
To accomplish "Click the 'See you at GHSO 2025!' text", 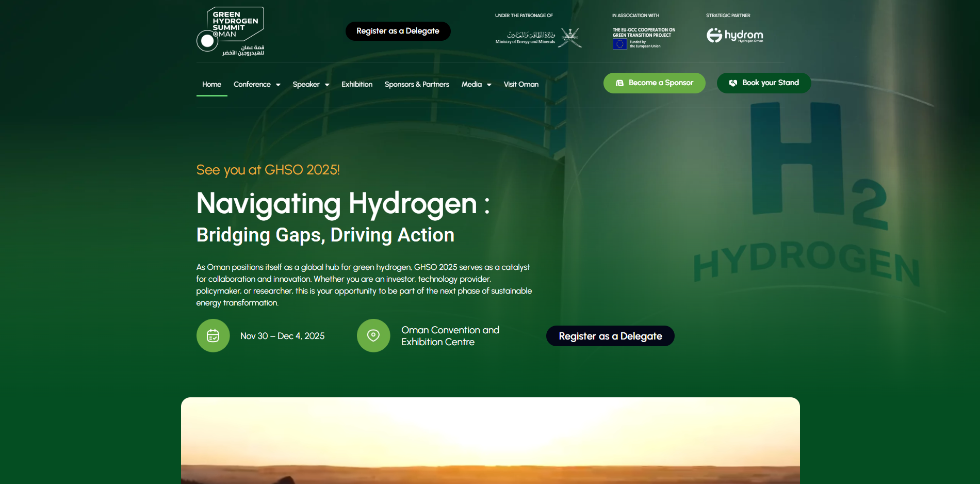I will pyautogui.click(x=268, y=170).
